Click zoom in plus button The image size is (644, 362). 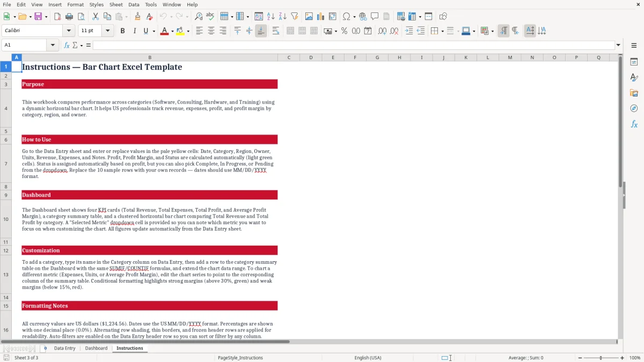[623, 358]
